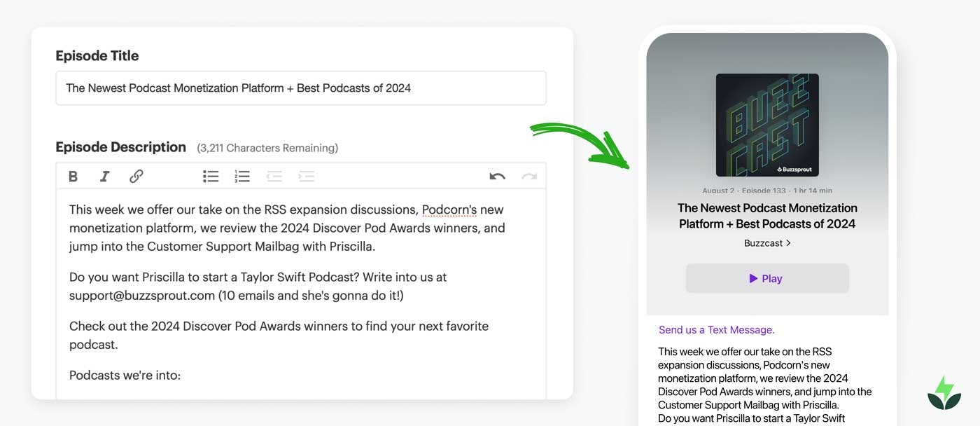Image resolution: width=980 pixels, height=426 pixels.
Task: Undo the last description edit
Action: click(497, 176)
